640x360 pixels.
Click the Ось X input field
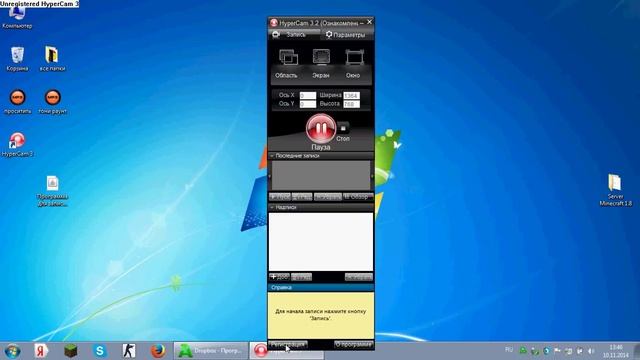coord(308,96)
